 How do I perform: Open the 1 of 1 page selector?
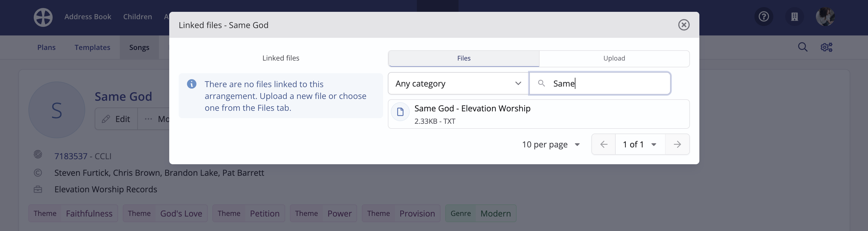tap(640, 144)
